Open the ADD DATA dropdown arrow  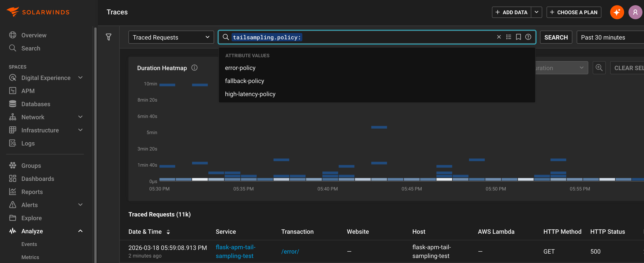537,12
